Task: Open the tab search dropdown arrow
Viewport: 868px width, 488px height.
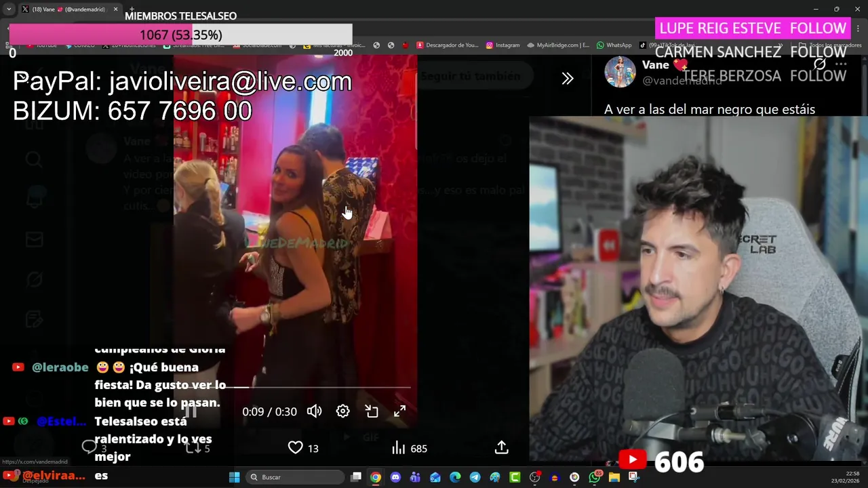Action: point(8,9)
